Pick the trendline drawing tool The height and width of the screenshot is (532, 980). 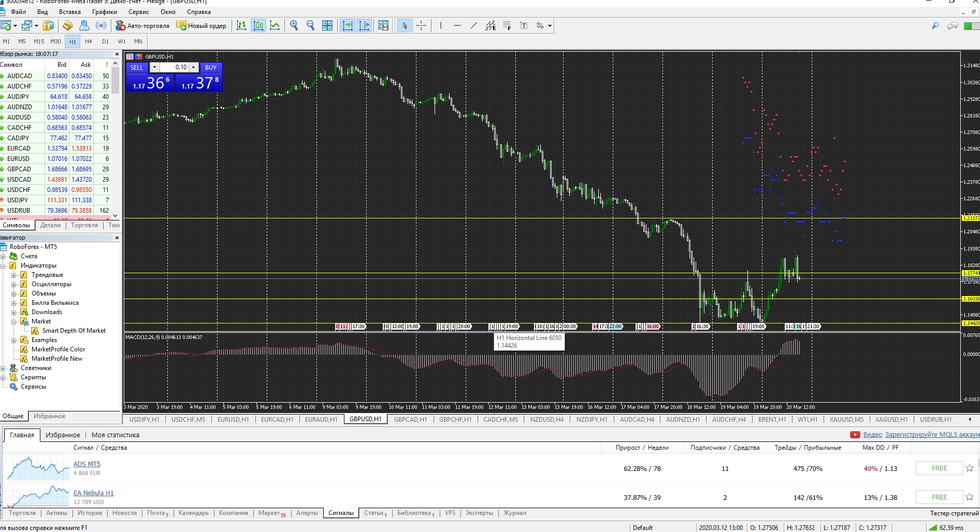[x=473, y=25]
